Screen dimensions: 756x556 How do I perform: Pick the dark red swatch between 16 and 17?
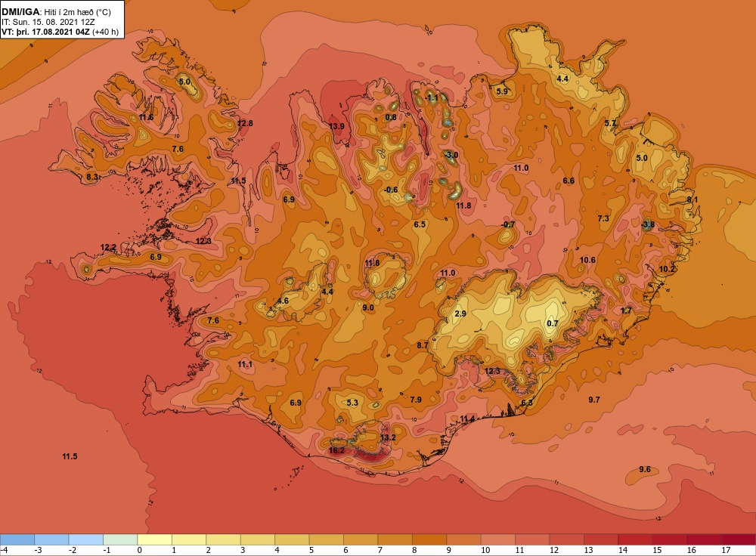(x=703, y=539)
